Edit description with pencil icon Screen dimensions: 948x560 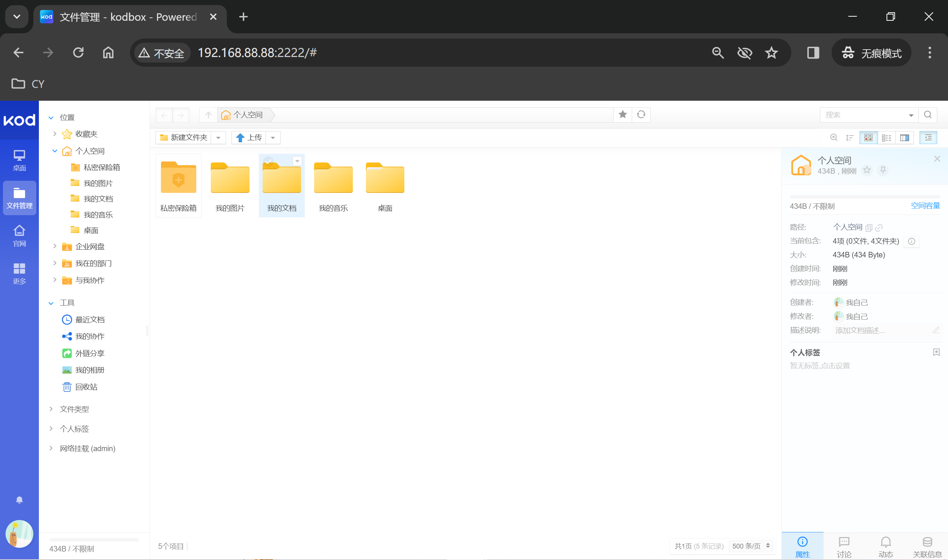pyautogui.click(x=935, y=331)
